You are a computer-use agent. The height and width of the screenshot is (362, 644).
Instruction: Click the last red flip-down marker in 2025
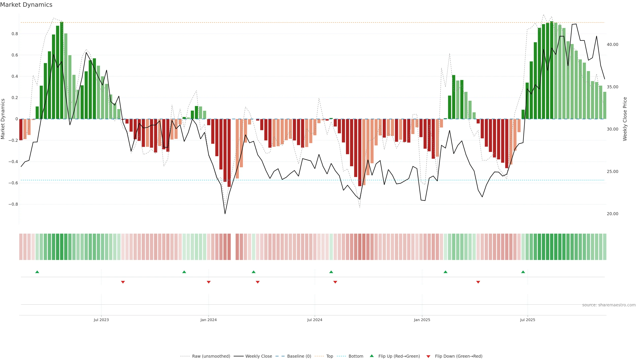click(478, 282)
